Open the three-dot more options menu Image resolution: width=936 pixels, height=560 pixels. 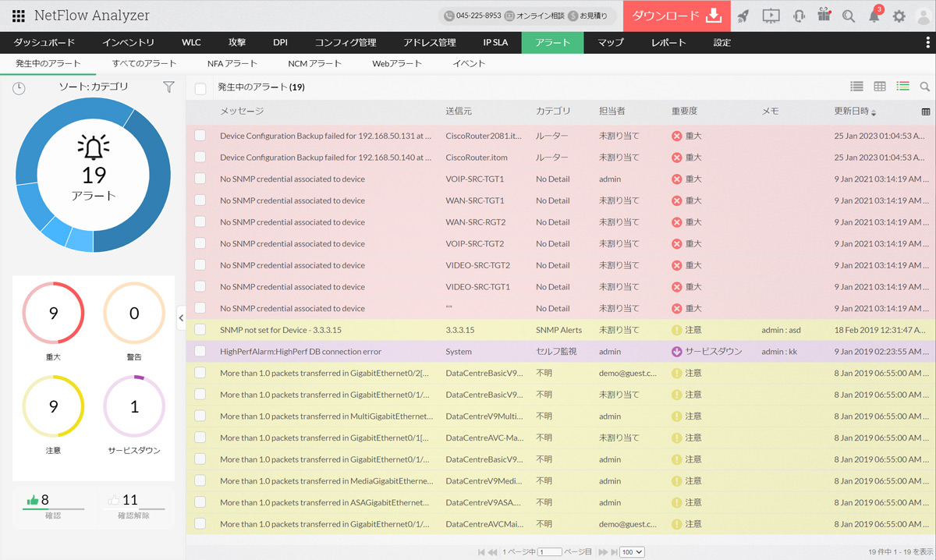(927, 43)
